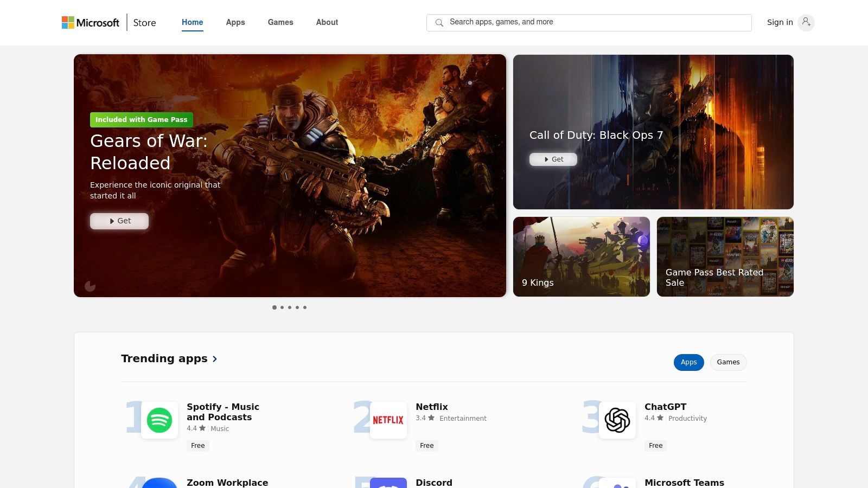Open the Apps tab

235,22
